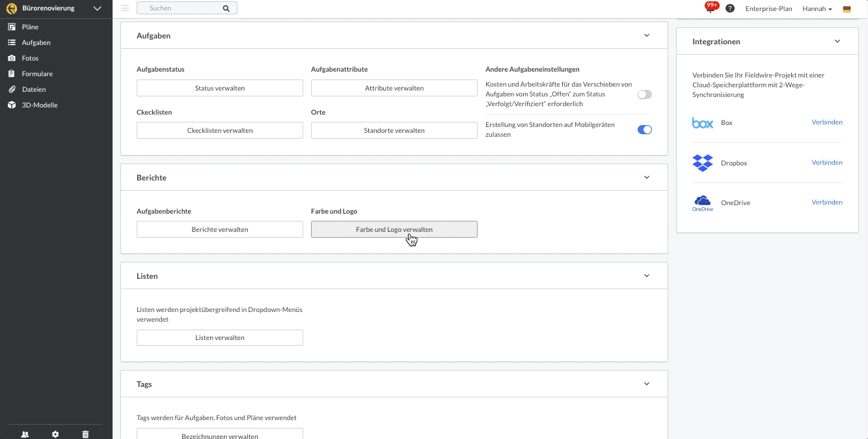The image size is (868, 439).
Task: Click the help question mark icon
Action: pos(730,8)
